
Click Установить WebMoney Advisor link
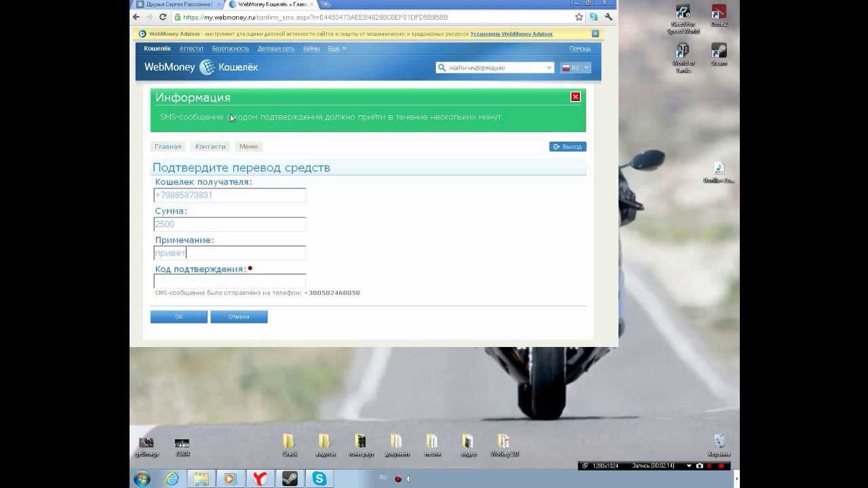tap(511, 34)
